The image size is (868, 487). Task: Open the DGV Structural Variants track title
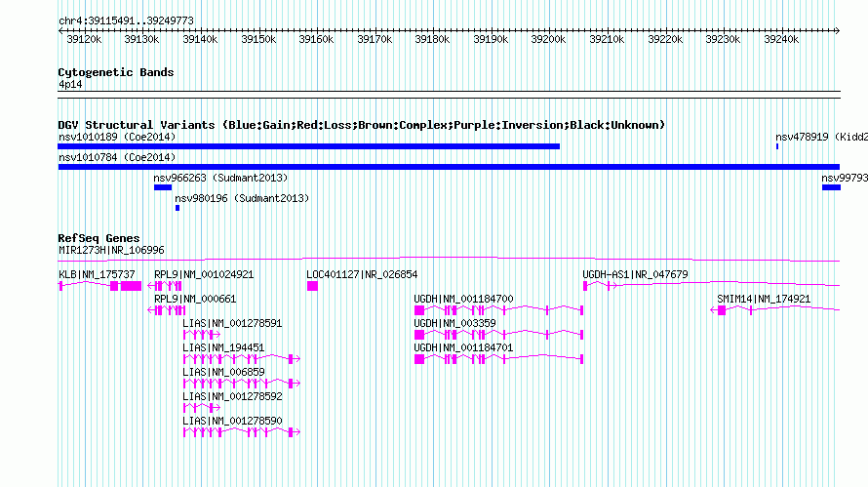click(362, 125)
